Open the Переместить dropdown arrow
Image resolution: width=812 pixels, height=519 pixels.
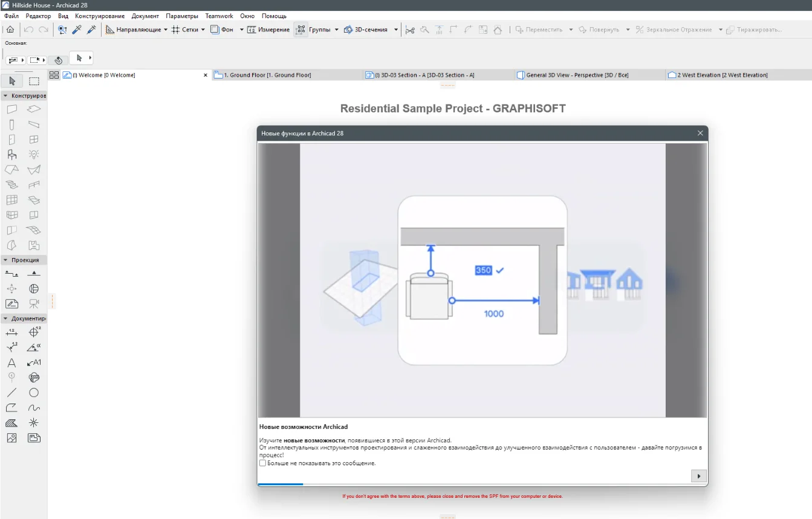[x=571, y=29]
